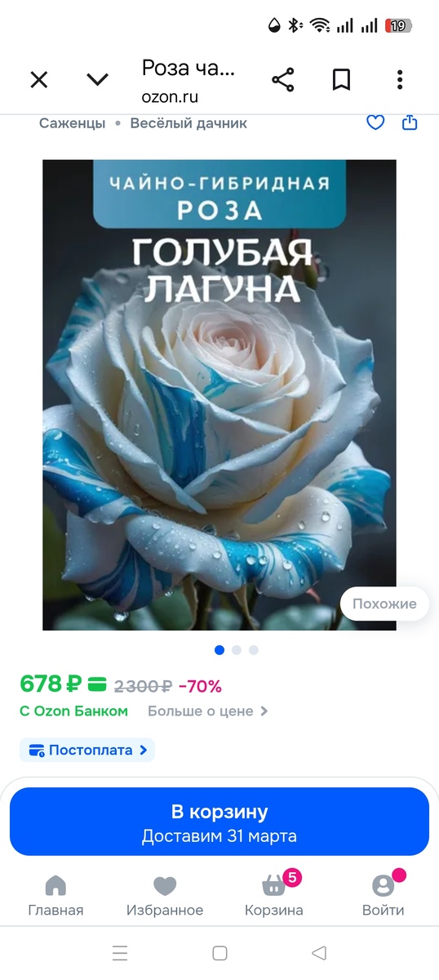
Task: Open Корзина cart with badge
Action: click(274, 896)
